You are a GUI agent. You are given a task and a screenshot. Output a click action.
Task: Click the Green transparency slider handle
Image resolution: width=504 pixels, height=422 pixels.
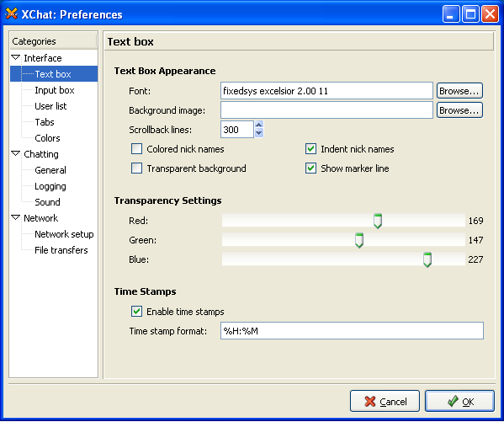pos(359,240)
